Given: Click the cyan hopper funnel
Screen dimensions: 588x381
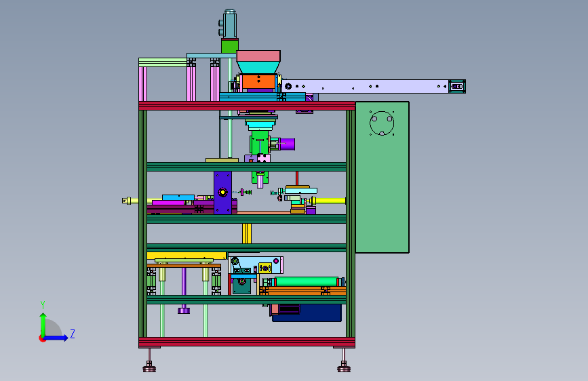Looking at the screenshot, I should tap(258, 68).
